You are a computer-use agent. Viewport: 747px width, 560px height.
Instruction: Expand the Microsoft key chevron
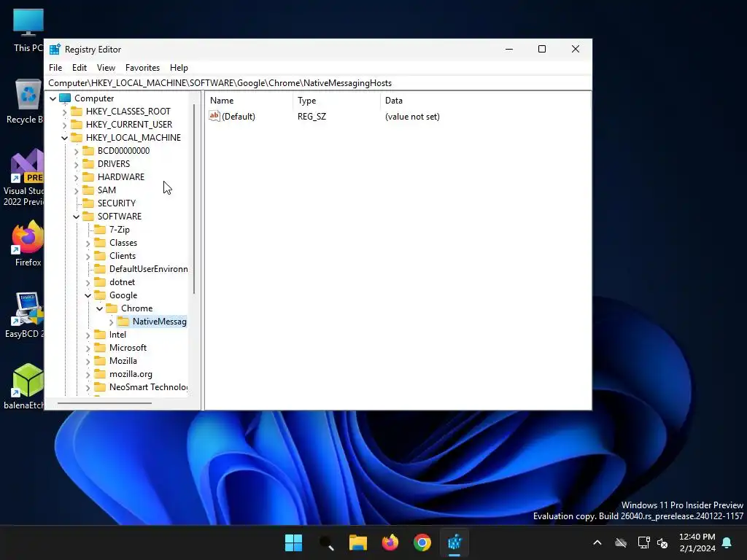point(88,348)
